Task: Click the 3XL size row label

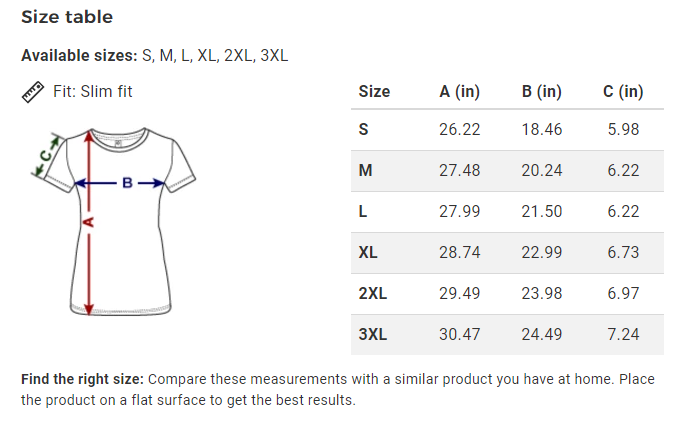Action: (x=373, y=334)
